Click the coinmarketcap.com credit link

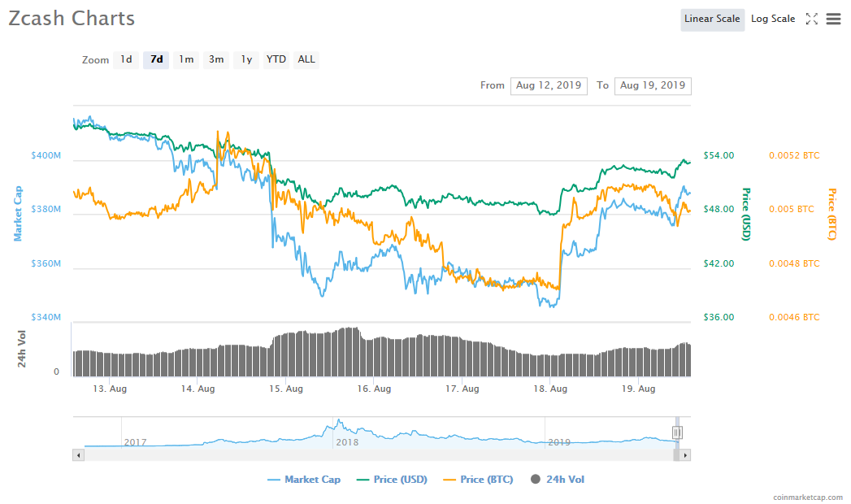point(808,497)
